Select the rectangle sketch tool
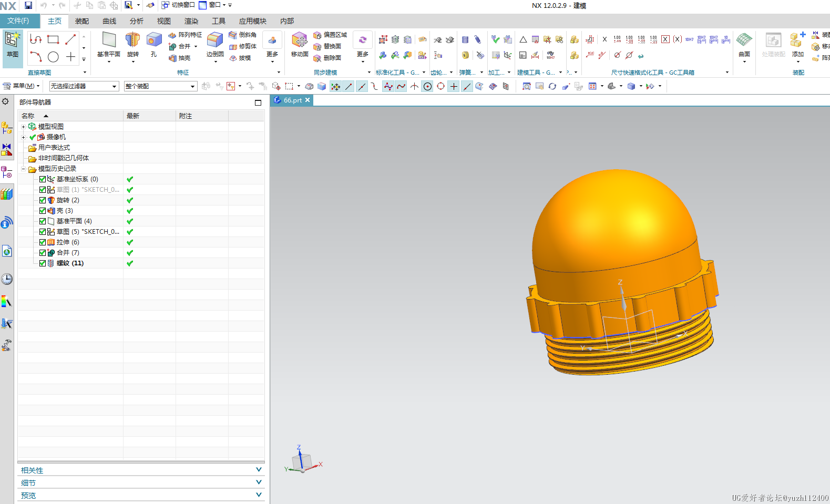Image resolution: width=830 pixels, height=504 pixels. pyautogui.click(x=53, y=39)
